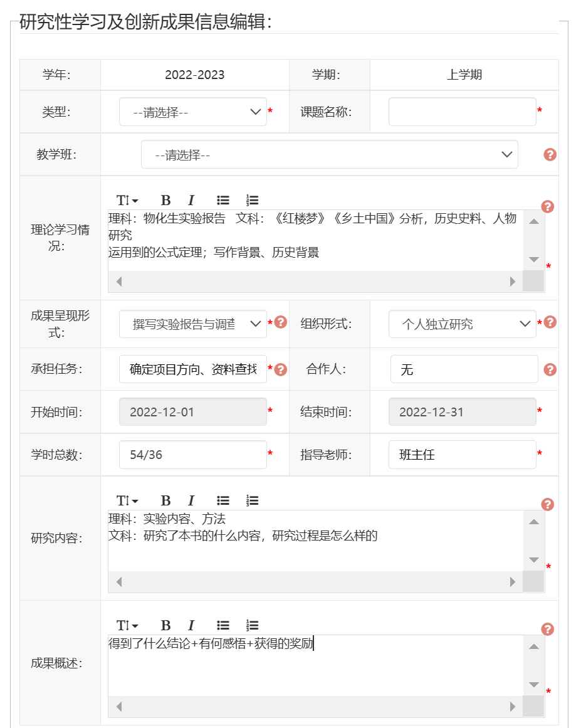
Task: Click Bold in the 成果概述 editor toolbar
Action: (165, 625)
